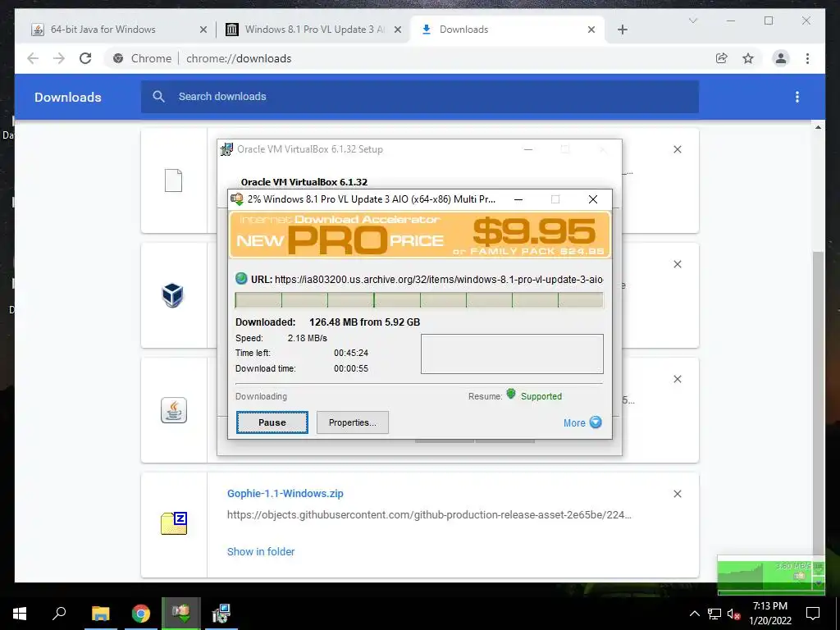Image resolution: width=840 pixels, height=630 pixels.
Task: Click the globe icon next to URL
Action: click(241, 279)
